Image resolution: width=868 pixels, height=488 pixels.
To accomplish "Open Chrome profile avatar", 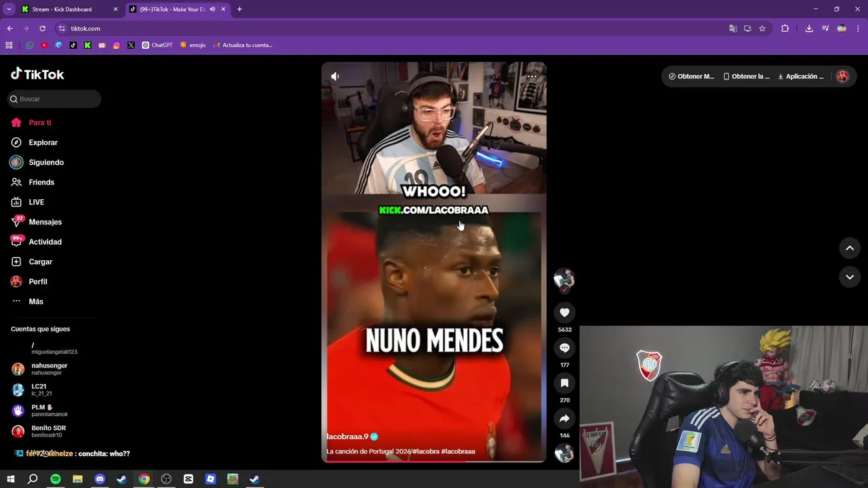I will [x=842, y=28].
